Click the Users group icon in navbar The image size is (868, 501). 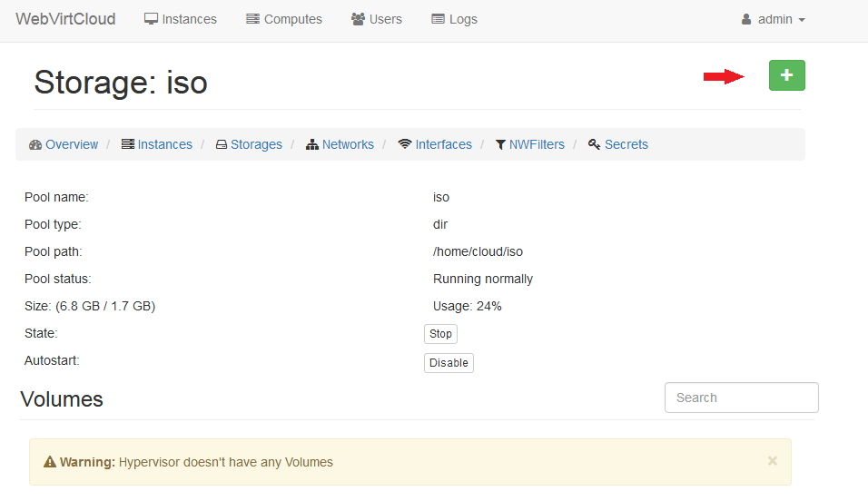[x=358, y=19]
